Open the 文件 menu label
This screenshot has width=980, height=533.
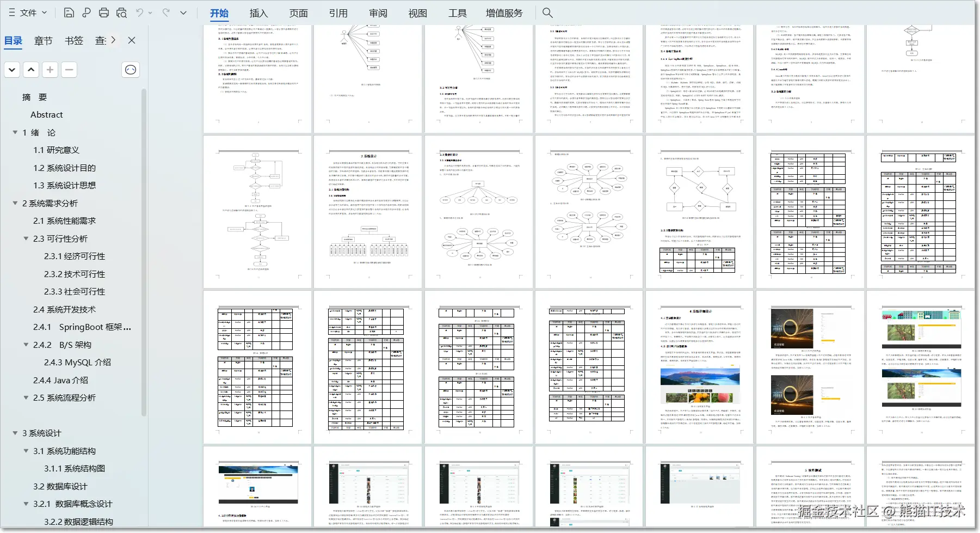point(28,13)
